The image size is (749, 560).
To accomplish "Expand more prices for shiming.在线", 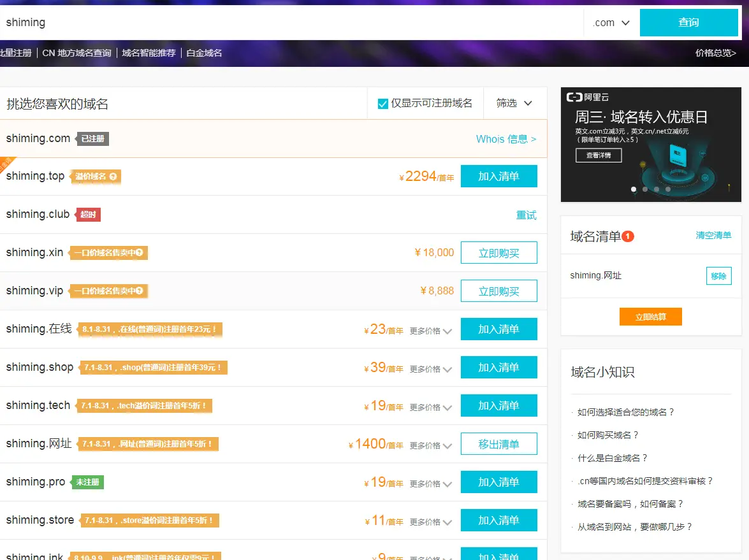I will pos(430,331).
